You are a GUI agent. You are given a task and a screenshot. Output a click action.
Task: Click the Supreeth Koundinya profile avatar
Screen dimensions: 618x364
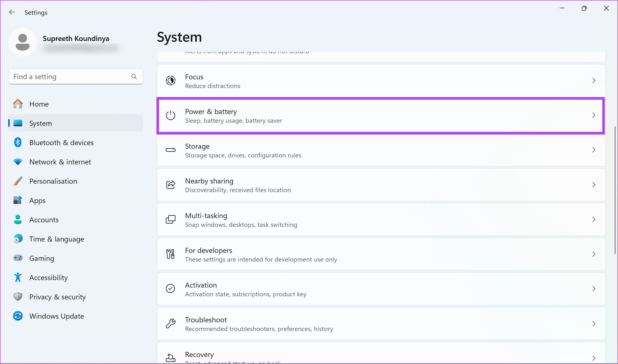[x=23, y=42]
